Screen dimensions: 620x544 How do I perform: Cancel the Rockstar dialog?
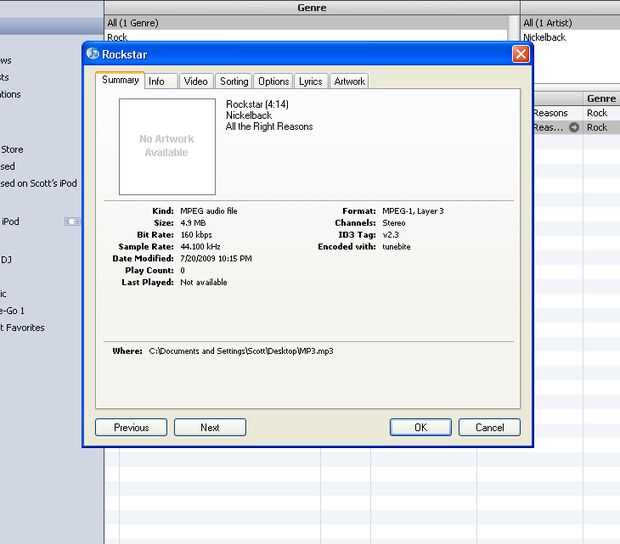pos(490,427)
